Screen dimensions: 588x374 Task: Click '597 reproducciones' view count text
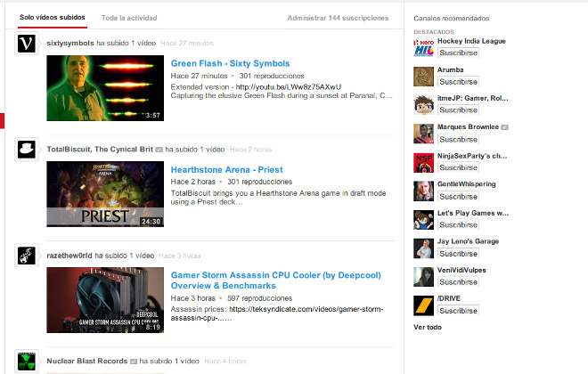pos(259,298)
